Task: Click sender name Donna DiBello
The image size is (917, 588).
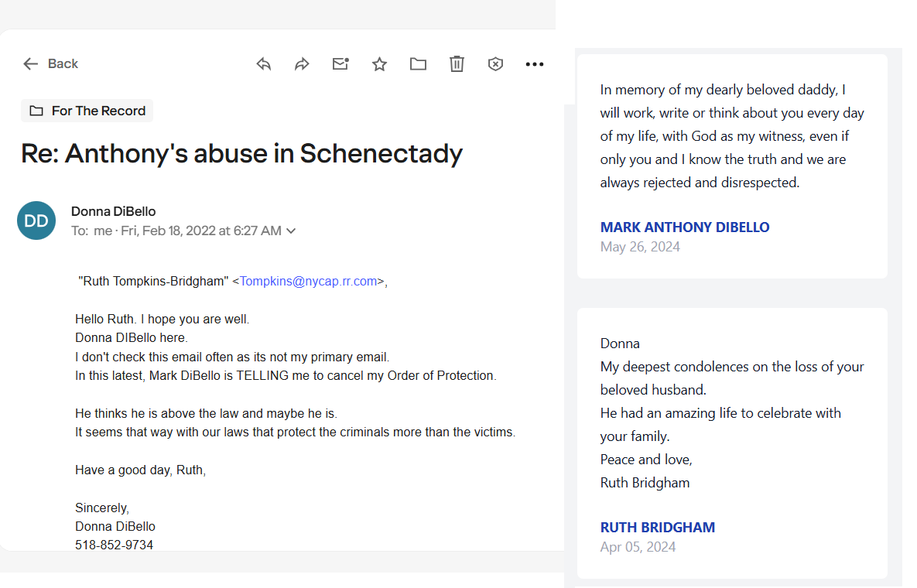Action: coord(114,211)
